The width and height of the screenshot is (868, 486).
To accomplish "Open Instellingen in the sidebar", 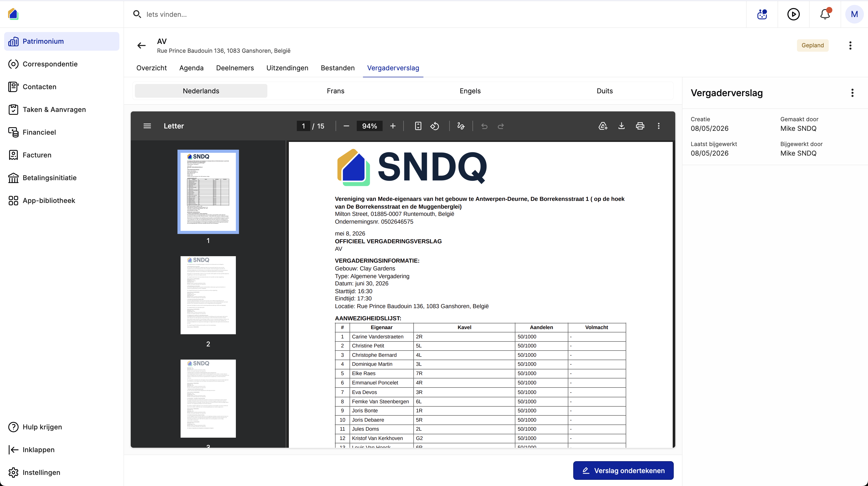I will click(x=62, y=473).
